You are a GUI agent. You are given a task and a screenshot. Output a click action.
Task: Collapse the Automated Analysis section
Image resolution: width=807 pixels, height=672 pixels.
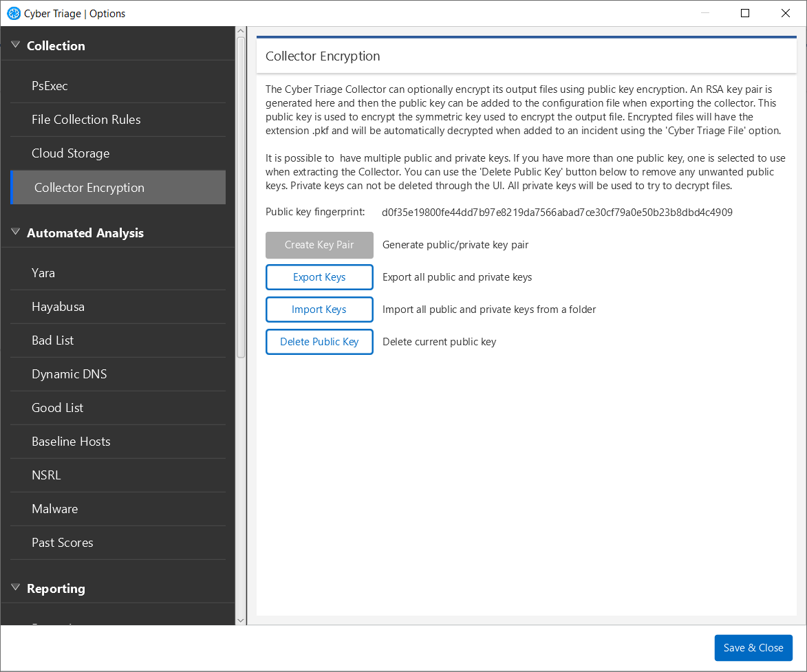point(15,232)
